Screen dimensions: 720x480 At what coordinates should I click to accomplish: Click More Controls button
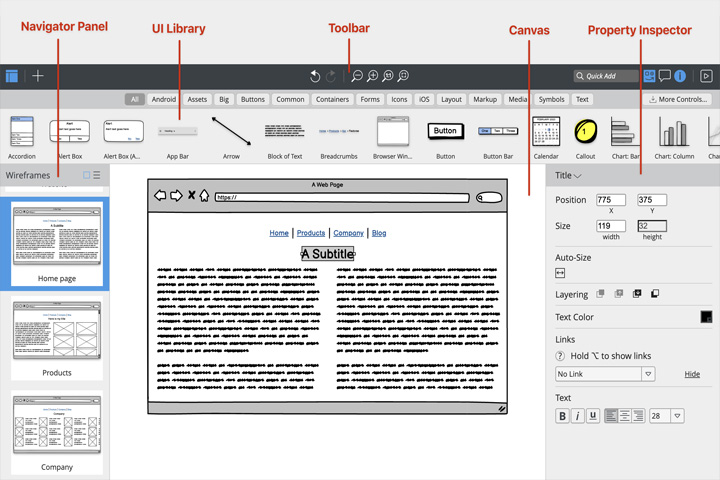tap(677, 99)
